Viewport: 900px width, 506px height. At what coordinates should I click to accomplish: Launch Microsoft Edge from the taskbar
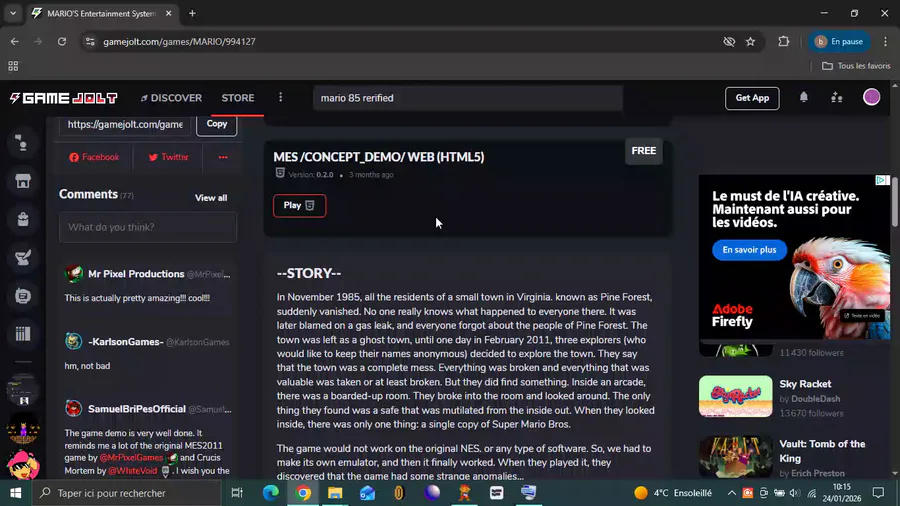270,493
